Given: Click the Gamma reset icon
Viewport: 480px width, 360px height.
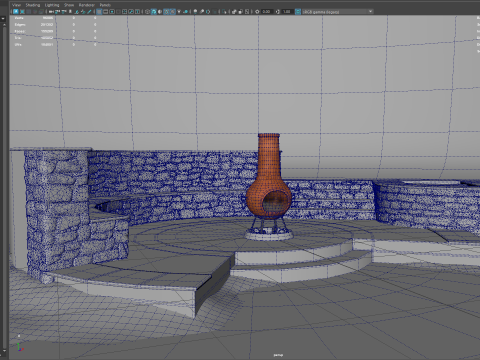Looking at the screenshot, I should click(277, 12).
